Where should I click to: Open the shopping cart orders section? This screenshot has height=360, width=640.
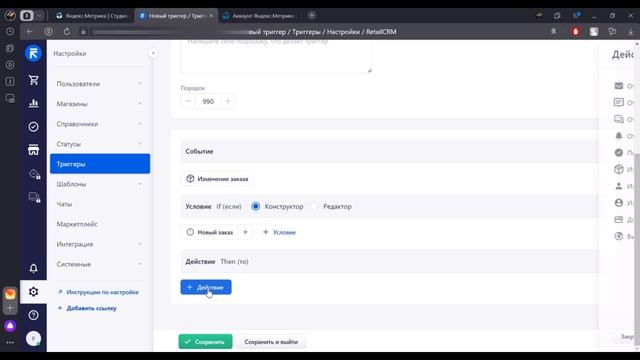tap(33, 80)
